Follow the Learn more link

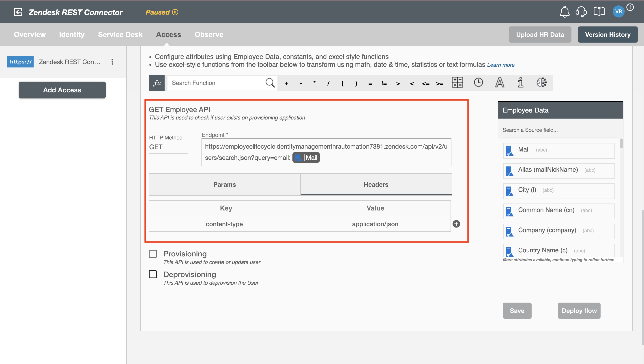point(501,65)
